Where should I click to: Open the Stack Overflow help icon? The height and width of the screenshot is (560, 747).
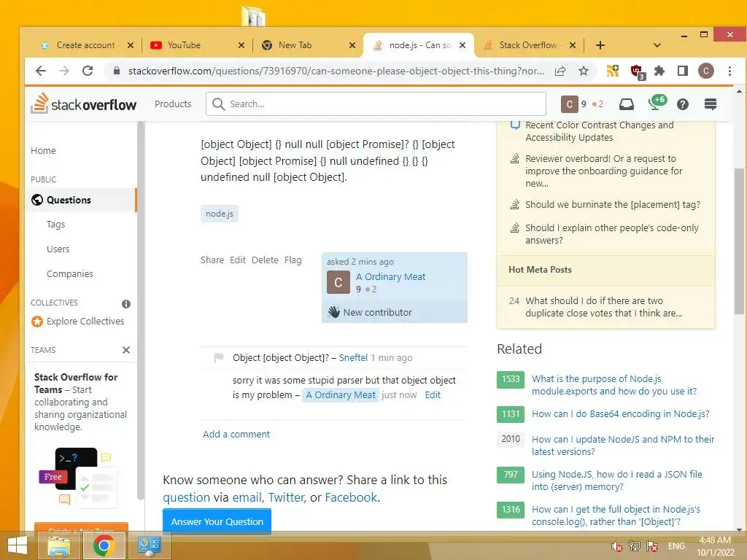click(x=683, y=104)
